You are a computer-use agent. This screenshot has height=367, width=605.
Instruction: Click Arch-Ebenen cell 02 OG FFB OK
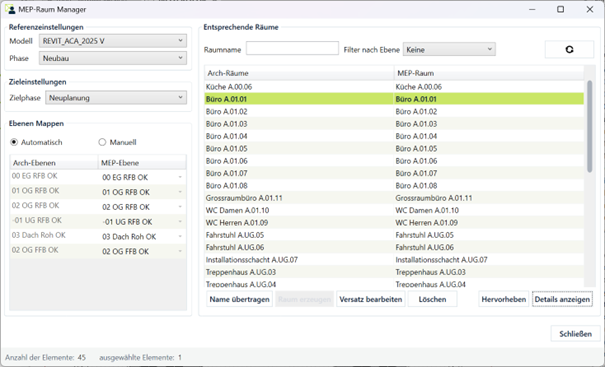click(54, 250)
